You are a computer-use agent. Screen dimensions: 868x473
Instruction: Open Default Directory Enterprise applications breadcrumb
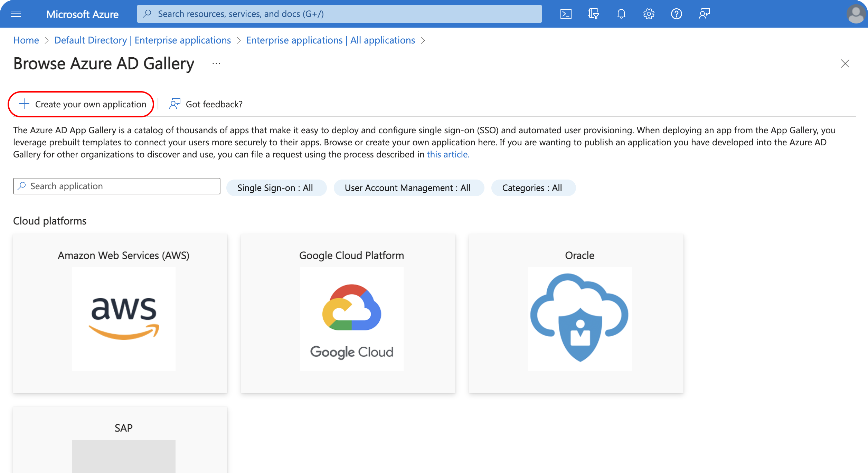[x=142, y=40]
